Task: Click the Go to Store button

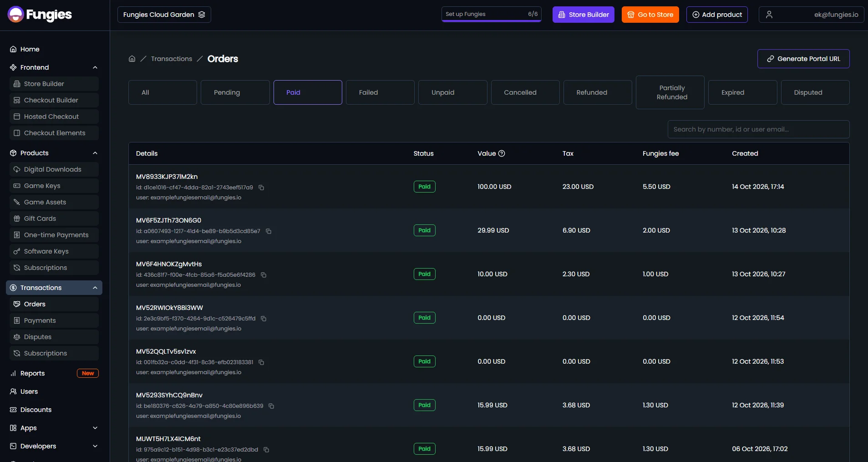Action: [650, 15]
